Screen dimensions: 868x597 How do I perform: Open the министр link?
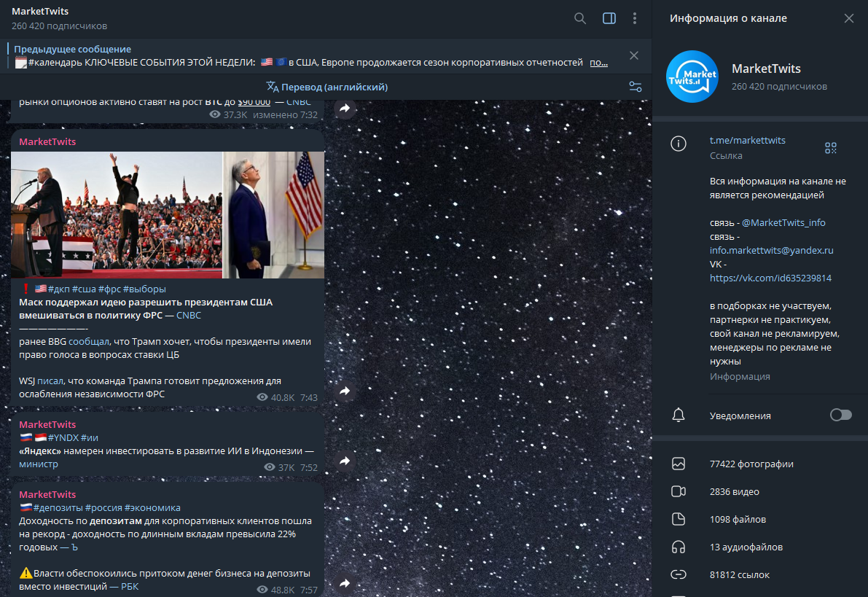click(38, 464)
